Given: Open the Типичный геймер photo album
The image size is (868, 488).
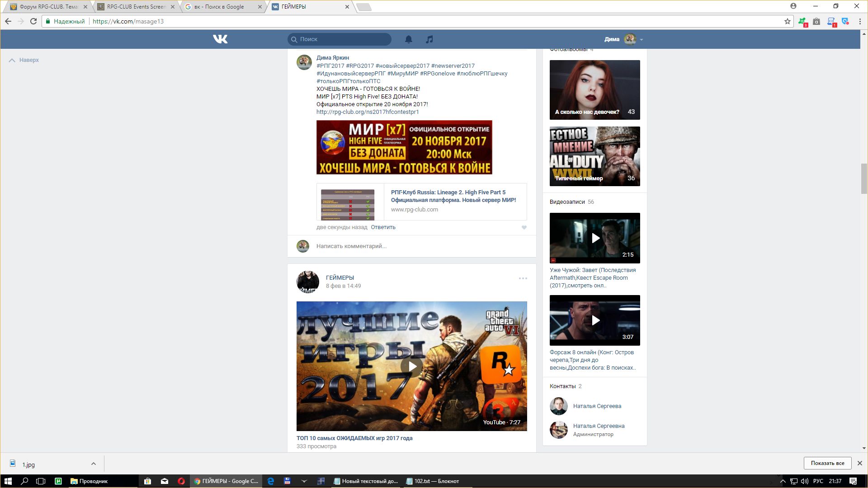Looking at the screenshot, I should click(594, 156).
